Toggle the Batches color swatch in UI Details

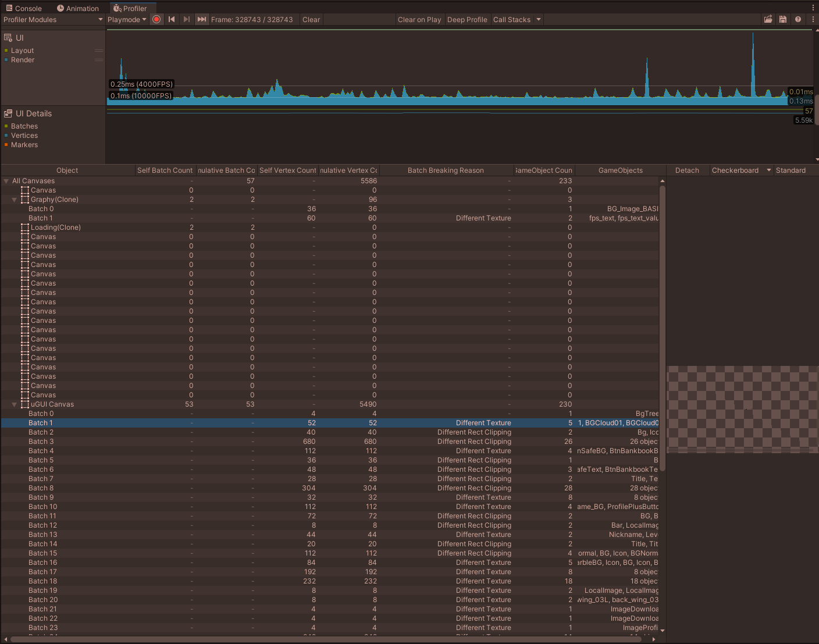tap(6, 126)
